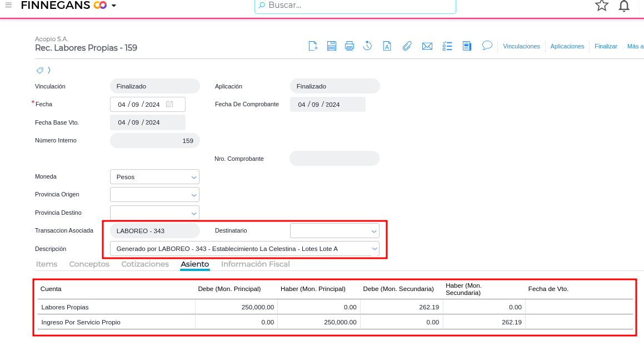The image size is (644, 340).
Task: Print the Rec. Labores Propias document
Action: coord(350,46)
